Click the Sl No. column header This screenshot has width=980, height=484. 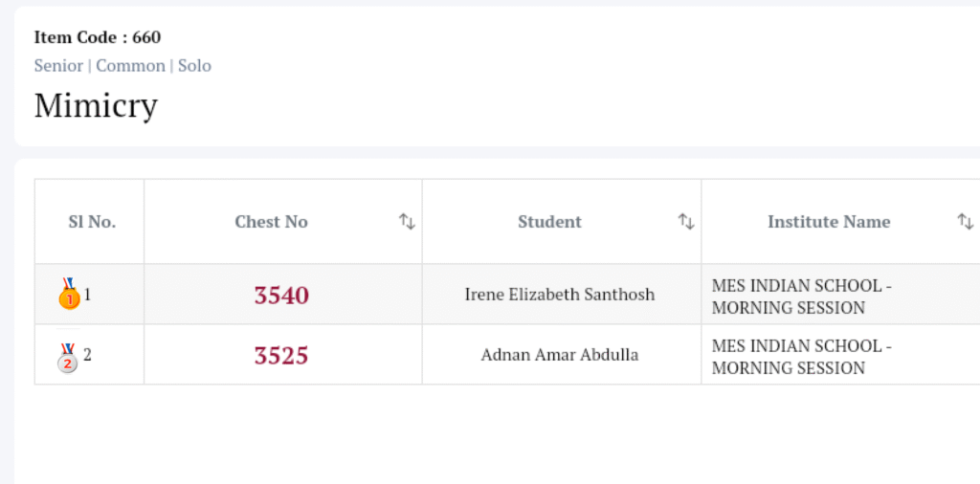tap(92, 222)
